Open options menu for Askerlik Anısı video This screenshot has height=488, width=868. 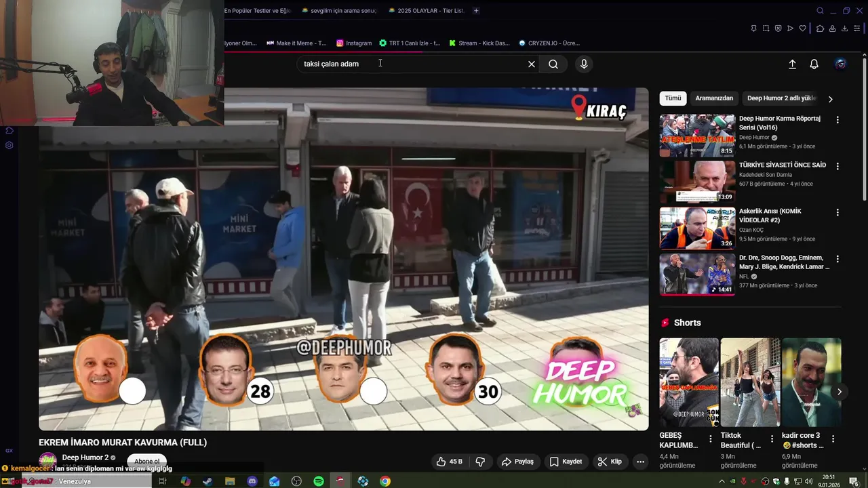(x=837, y=212)
